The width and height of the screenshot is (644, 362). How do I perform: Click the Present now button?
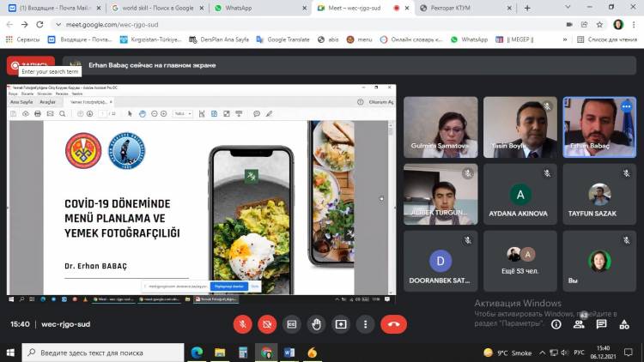coord(341,324)
